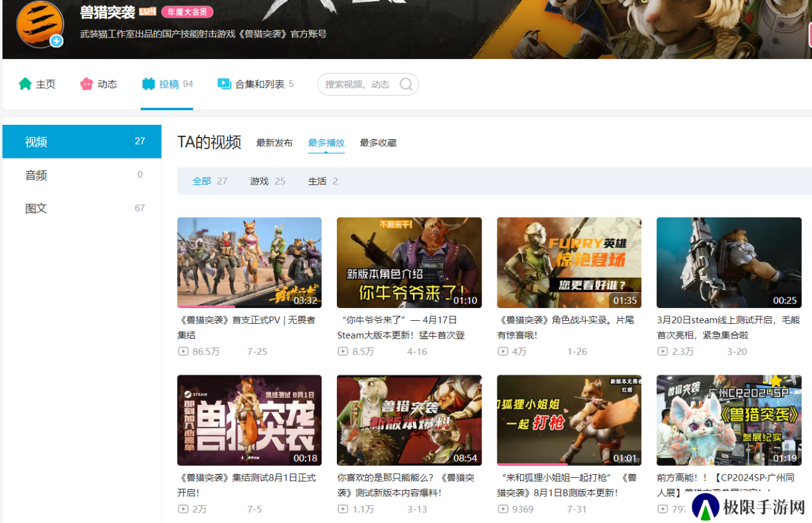The height and width of the screenshot is (523, 812).
Task: Click the play count icon beside 1.1万
Action: pos(343,509)
